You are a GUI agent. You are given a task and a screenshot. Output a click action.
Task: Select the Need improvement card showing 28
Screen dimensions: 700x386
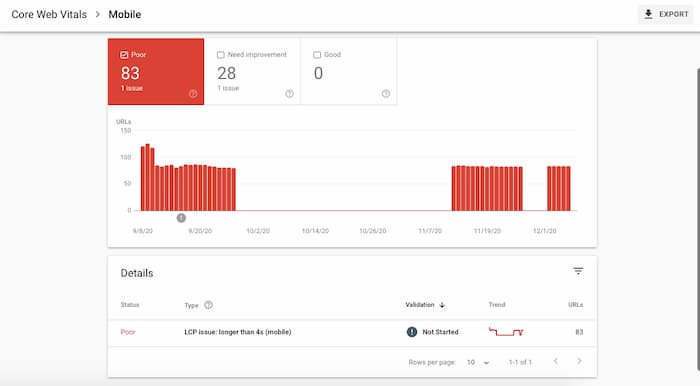coord(252,71)
